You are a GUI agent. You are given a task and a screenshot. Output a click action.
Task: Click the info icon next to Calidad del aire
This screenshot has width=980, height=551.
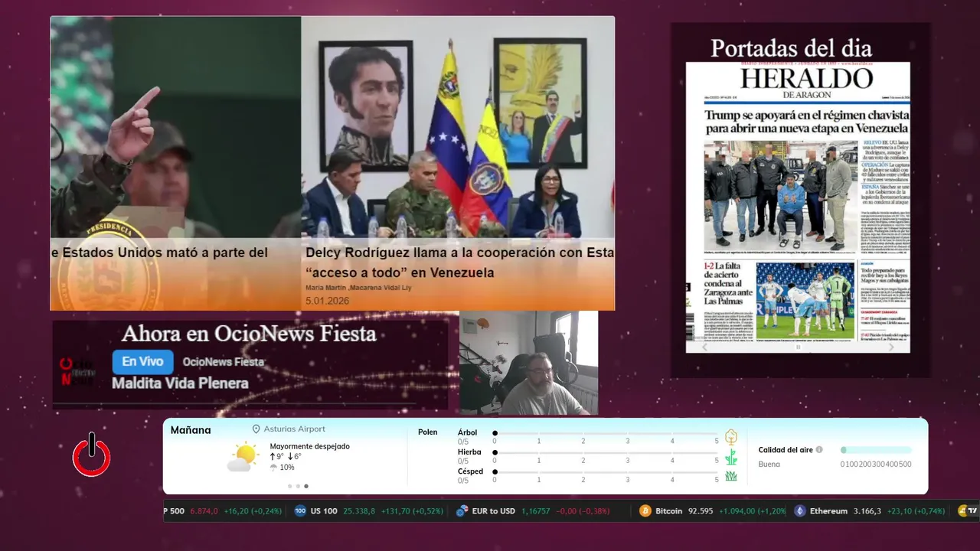(819, 450)
